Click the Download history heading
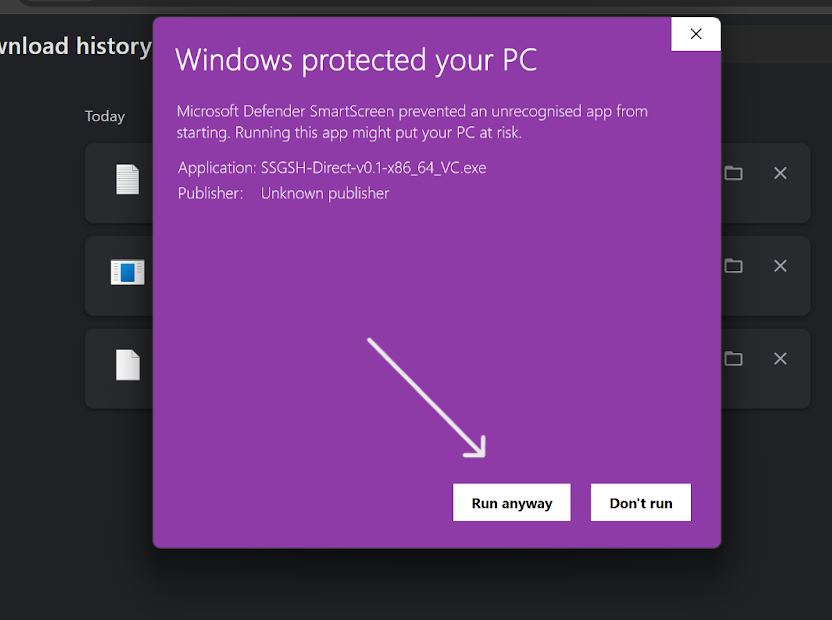Screen dimensions: 832x620 click(x=75, y=46)
